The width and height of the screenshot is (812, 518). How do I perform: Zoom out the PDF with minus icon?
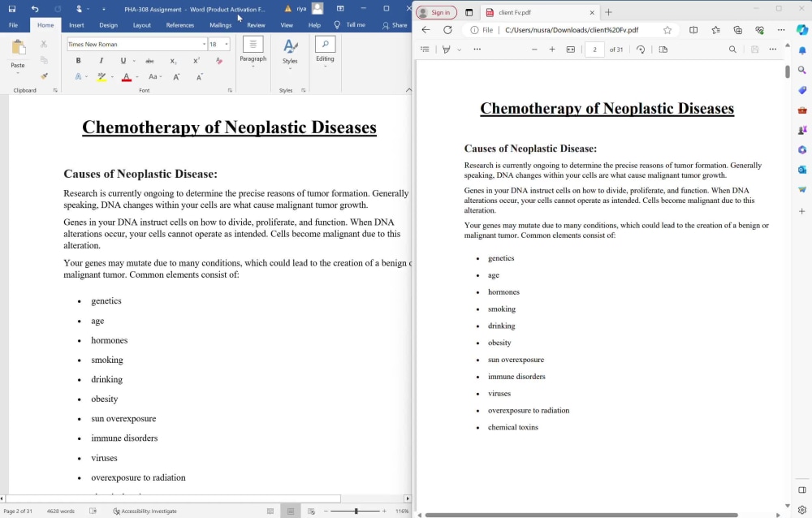coord(534,50)
